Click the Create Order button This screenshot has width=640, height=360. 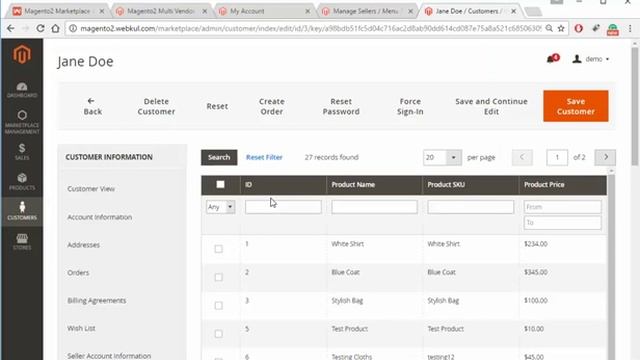tap(271, 106)
